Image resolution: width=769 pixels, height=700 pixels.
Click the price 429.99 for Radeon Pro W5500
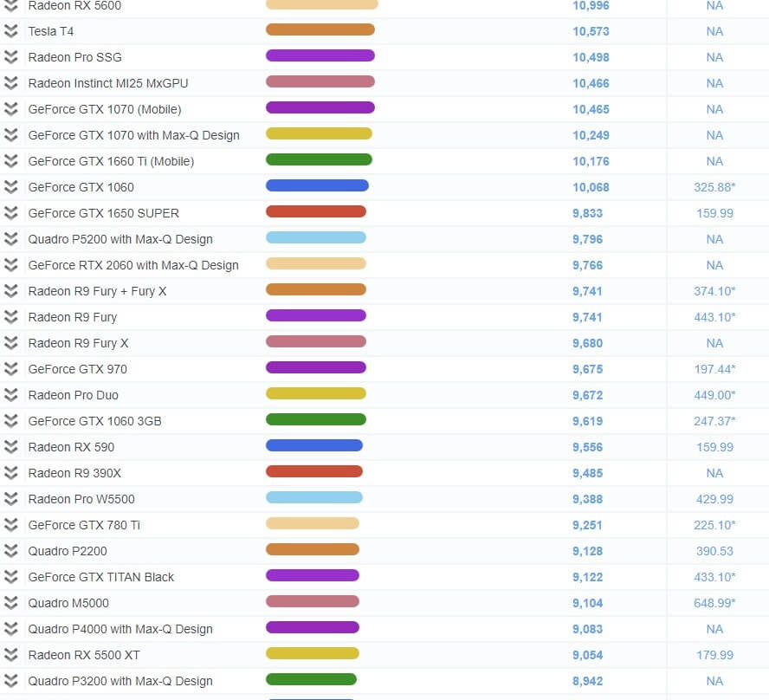[714, 499]
